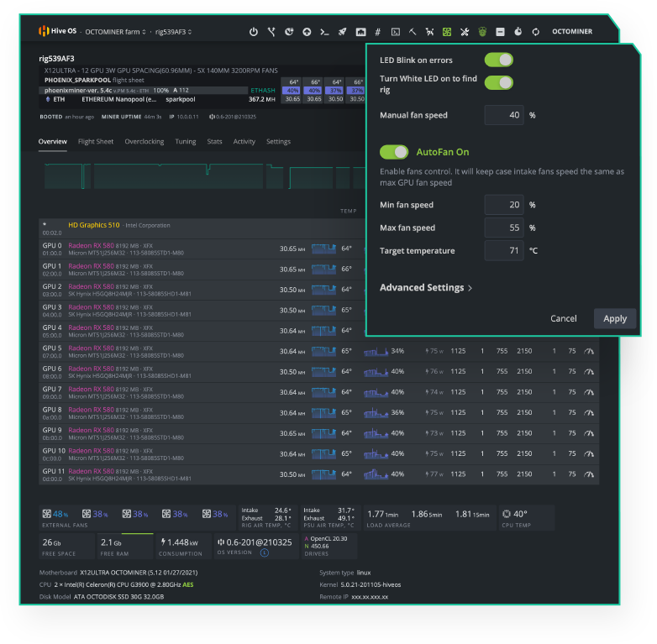Click the OpenCL 20.30 drivers tile
The image size is (657, 644).
click(328, 546)
